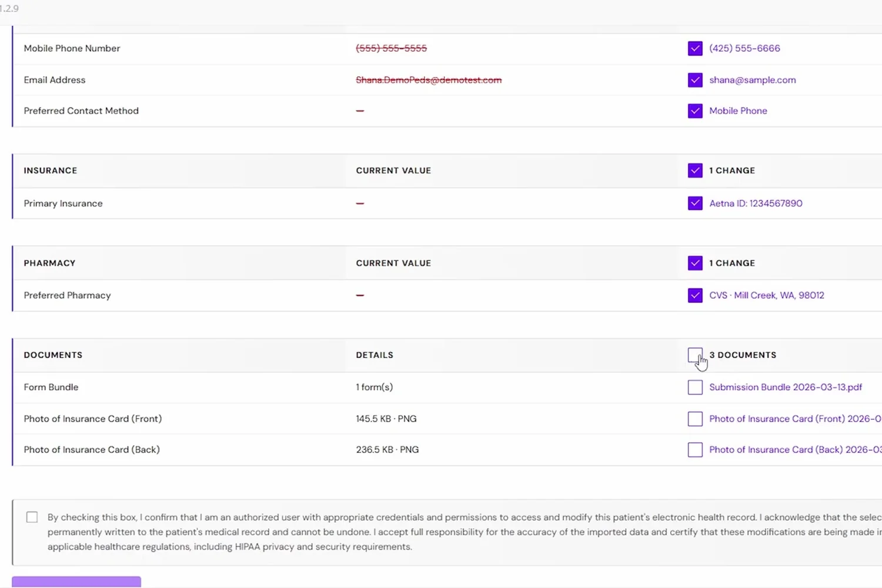
Task: Click the 'PHARMACY' section header
Action: click(x=49, y=263)
